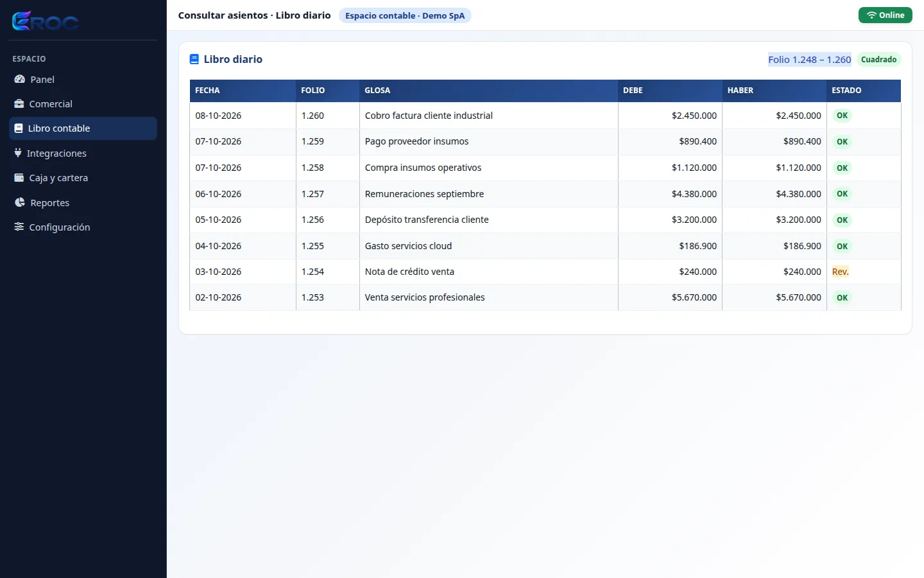
Task: Click the Online status button
Action: click(x=885, y=15)
